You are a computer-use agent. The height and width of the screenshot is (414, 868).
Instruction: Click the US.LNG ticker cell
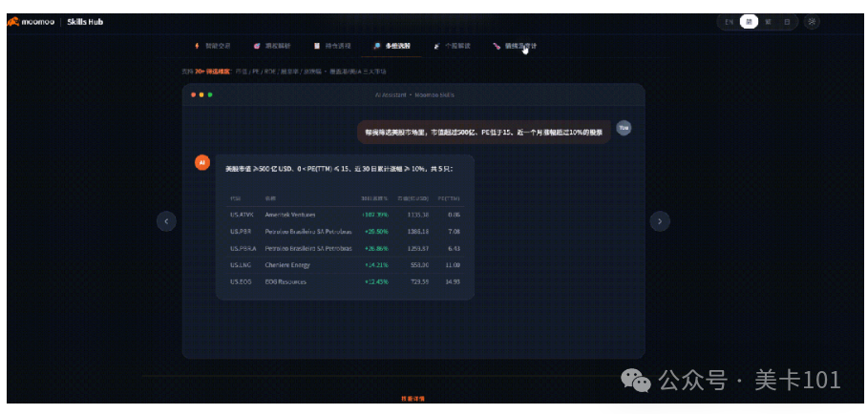(240, 265)
